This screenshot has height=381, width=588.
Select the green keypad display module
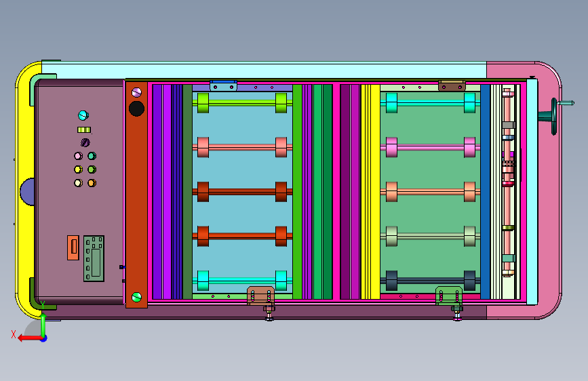point(94,259)
